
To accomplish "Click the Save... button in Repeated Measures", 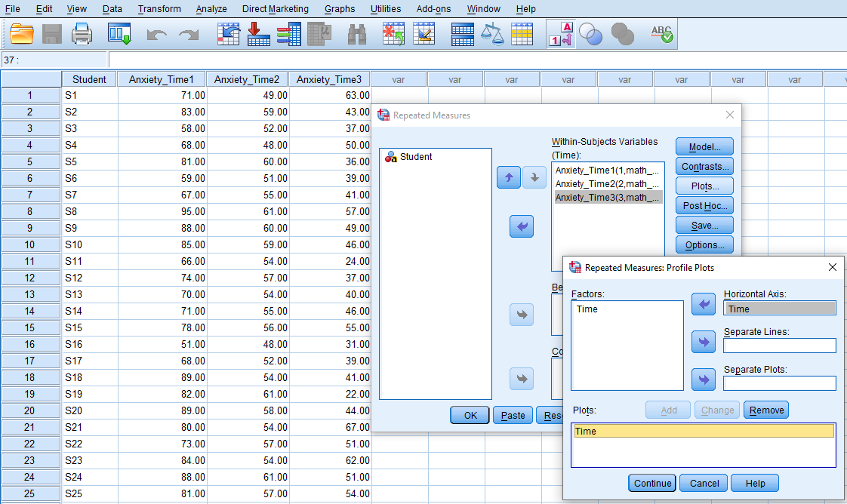I will point(704,226).
